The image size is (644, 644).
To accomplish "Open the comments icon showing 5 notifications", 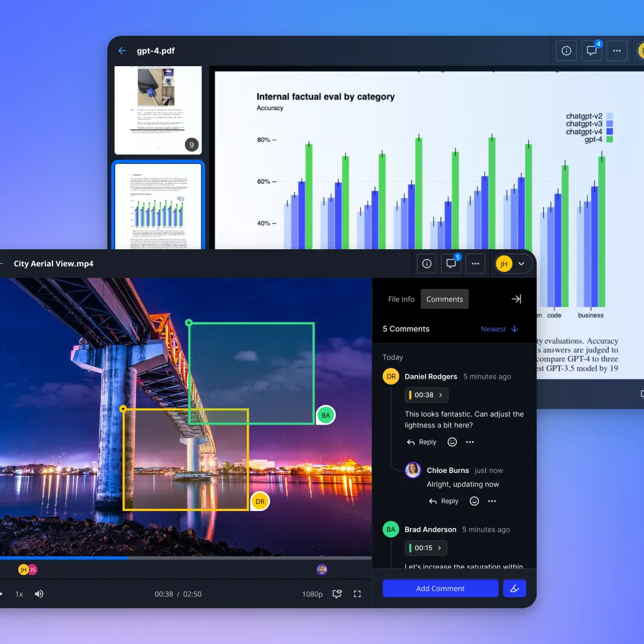I will (x=451, y=264).
